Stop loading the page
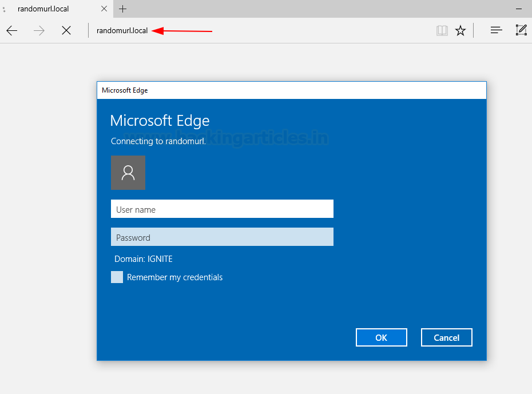The width and height of the screenshot is (532, 394). [66, 31]
